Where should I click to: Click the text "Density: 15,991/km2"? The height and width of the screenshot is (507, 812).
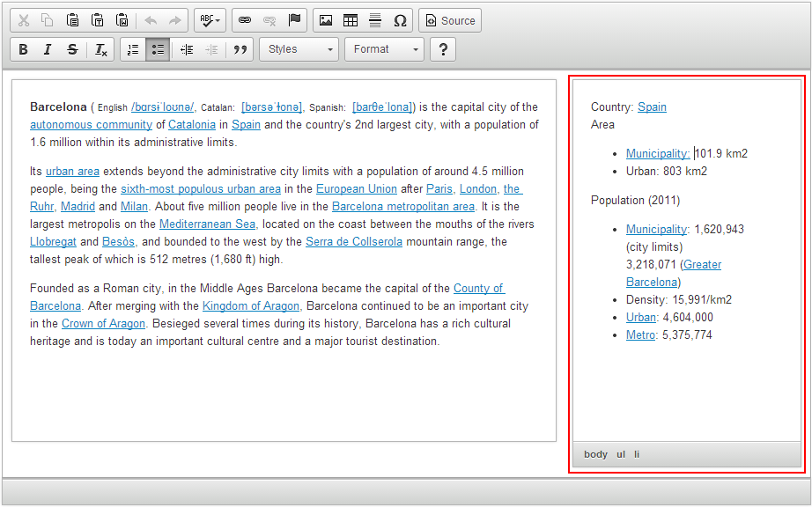[679, 299]
